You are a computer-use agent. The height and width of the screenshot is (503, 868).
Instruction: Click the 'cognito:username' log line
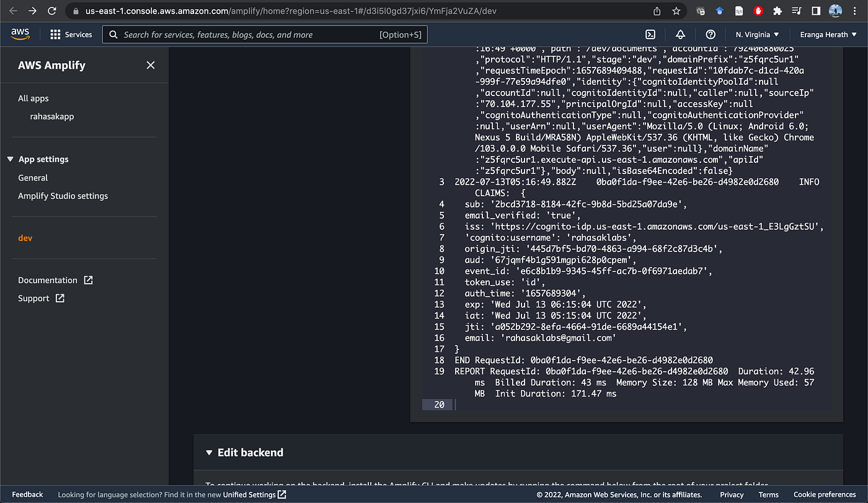pos(551,237)
